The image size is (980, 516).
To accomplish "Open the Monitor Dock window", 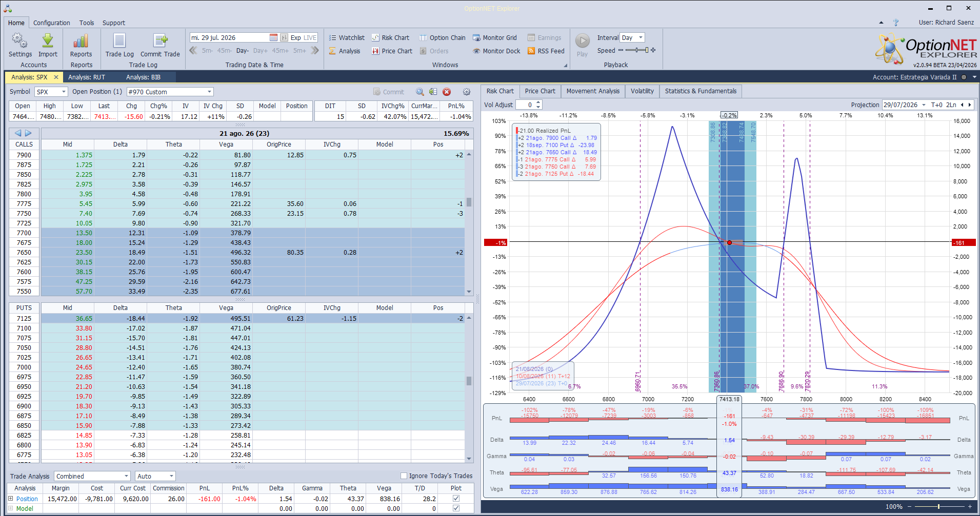I will click(496, 51).
